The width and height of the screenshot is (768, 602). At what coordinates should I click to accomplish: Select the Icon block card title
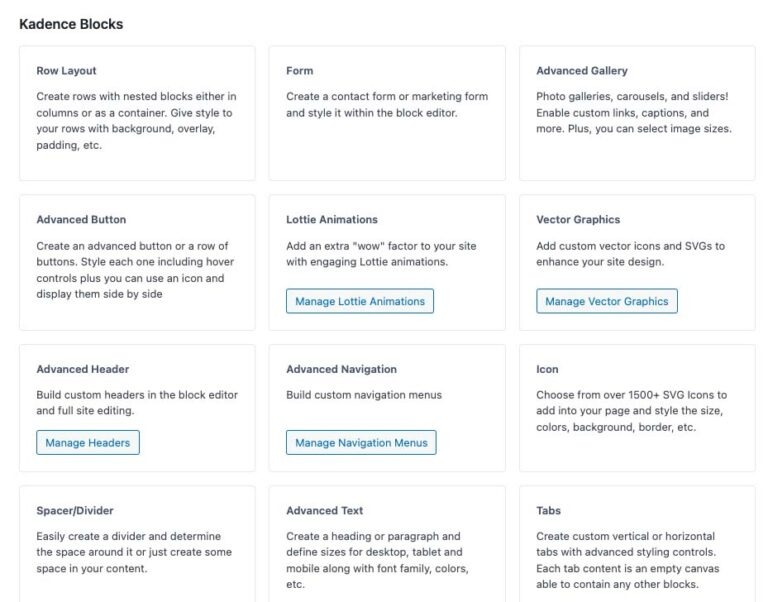tap(547, 369)
